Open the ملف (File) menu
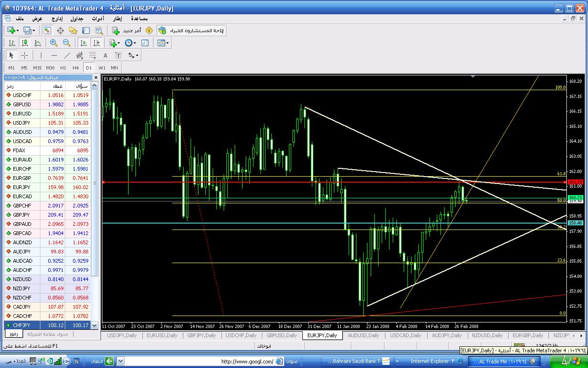The height and width of the screenshot is (368, 588). 20,19
